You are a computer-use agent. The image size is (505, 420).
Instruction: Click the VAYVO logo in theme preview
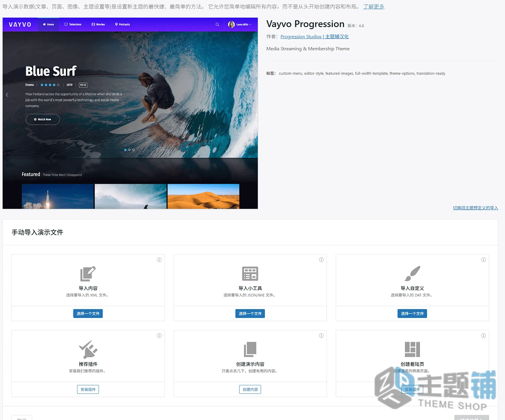[x=20, y=24]
